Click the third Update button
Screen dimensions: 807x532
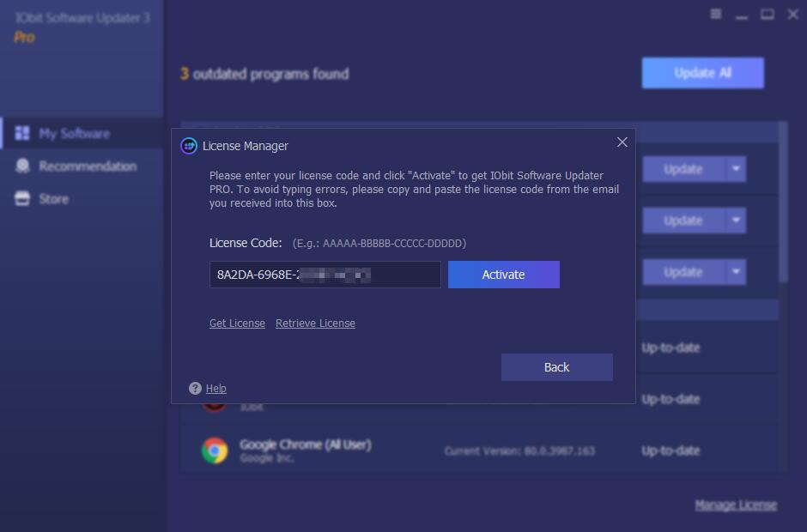(x=683, y=272)
